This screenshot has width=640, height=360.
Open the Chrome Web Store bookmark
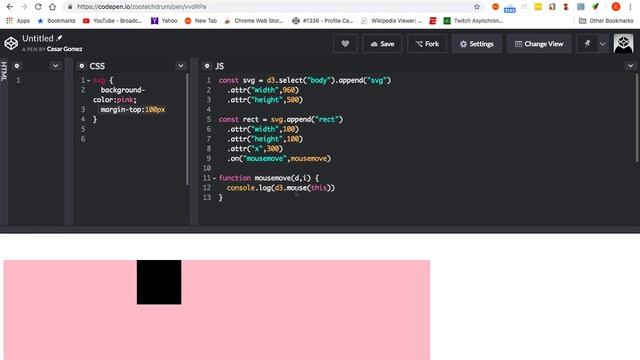pos(253,20)
